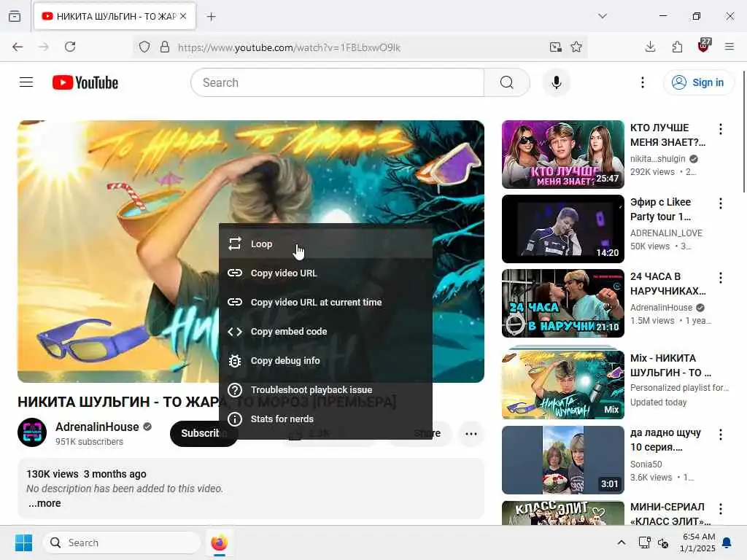The width and height of the screenshot is (747, 560).
Task: Start voice search with microphone icon
Action: pos(556,82)
